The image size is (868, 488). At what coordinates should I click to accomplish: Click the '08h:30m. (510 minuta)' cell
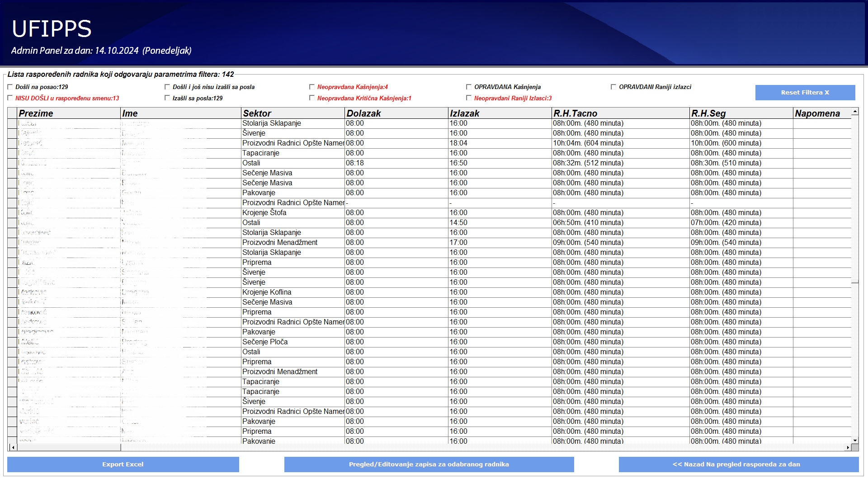point(741,163)
